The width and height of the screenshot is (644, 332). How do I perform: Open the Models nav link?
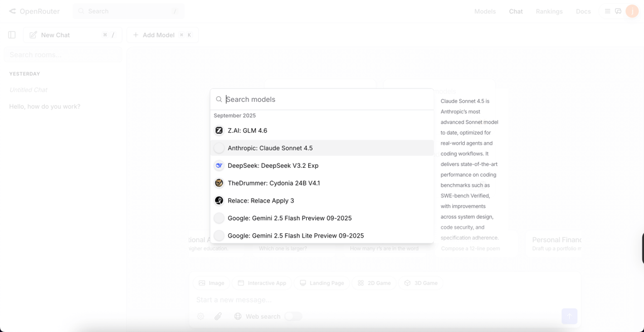pos(485,11)
